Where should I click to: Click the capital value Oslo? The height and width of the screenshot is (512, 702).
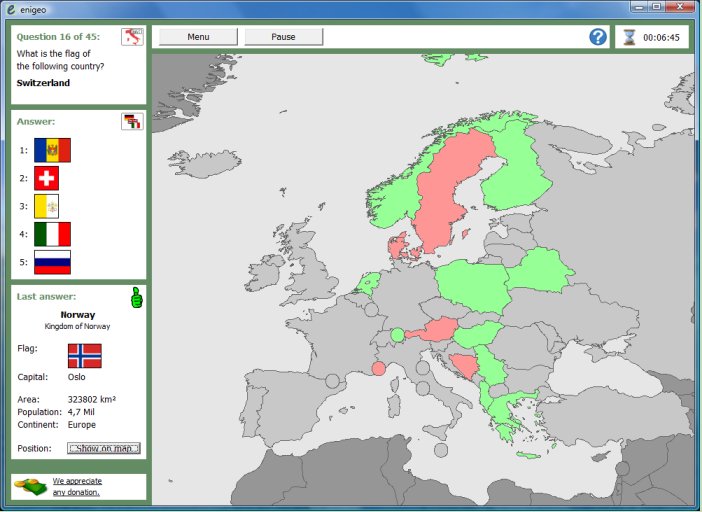click(x=77, y=377)
